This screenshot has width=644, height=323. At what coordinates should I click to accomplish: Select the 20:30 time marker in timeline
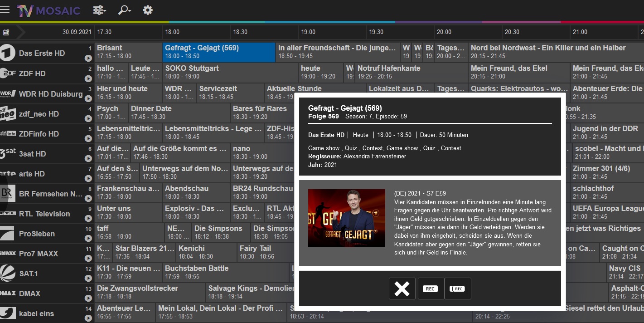[x=512, y=32]
